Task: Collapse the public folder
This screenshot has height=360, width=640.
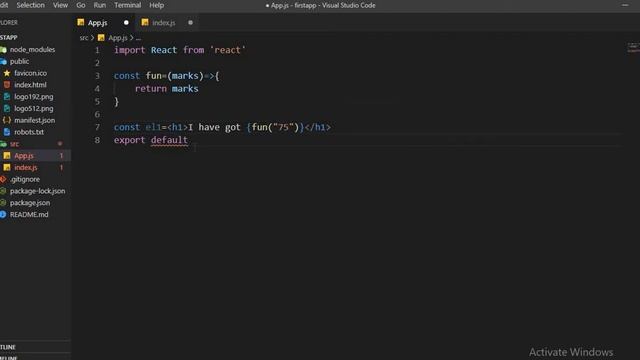Action: [x=19, y=61]
